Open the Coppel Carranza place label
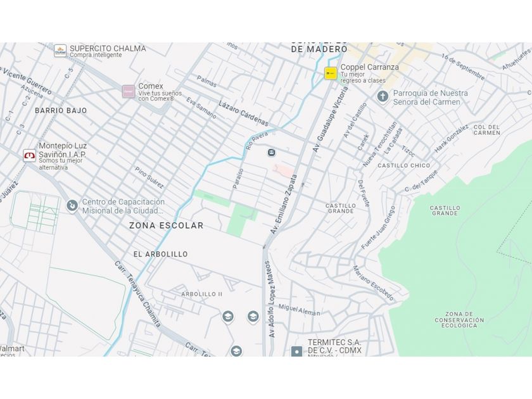The width and height of the screenshot is (532, 399). point(369,67)
